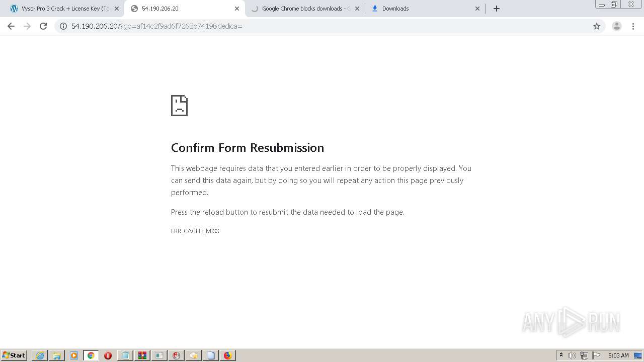The width and height of the screenshot is (644, 362).
Task: Select the 54.190.206.20 tab
Action: (x=184, y=9)
